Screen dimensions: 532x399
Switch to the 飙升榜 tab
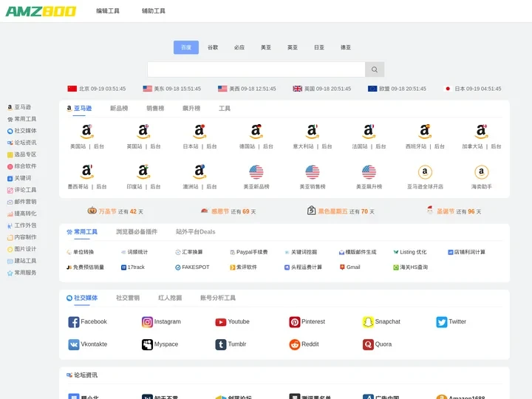[x=191, y=108]
